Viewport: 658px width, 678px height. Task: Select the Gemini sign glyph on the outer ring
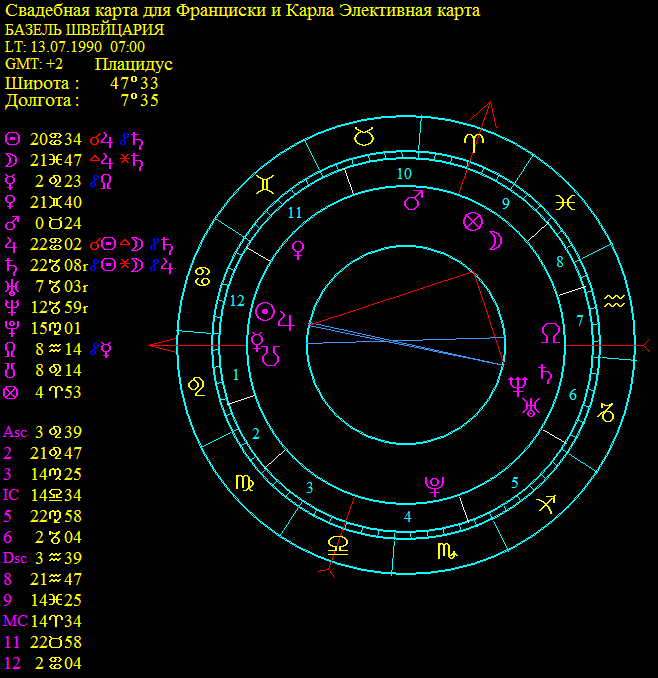click(265, 185)
